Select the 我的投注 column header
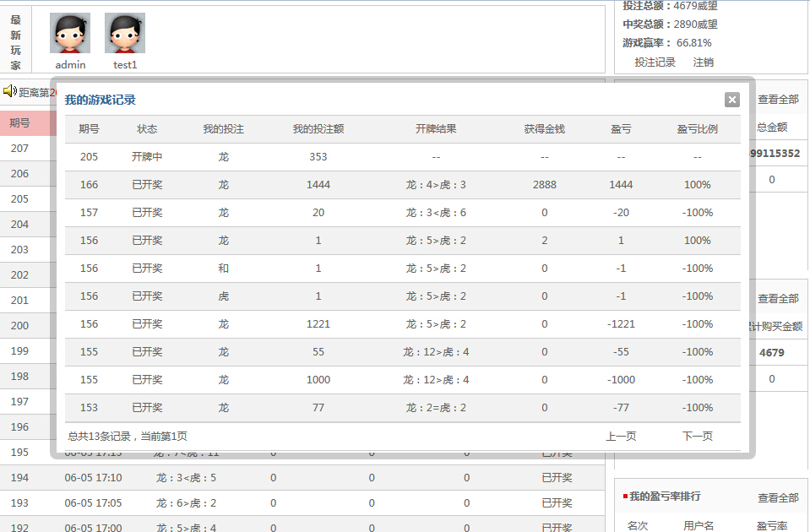 [x=223, y=129]
